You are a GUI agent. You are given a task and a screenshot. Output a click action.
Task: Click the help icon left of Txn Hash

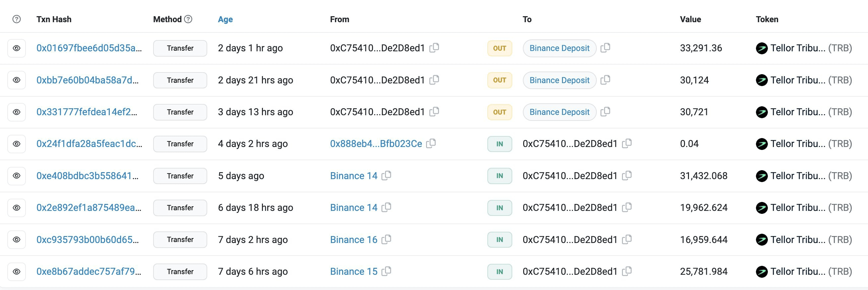pos(17,19)
